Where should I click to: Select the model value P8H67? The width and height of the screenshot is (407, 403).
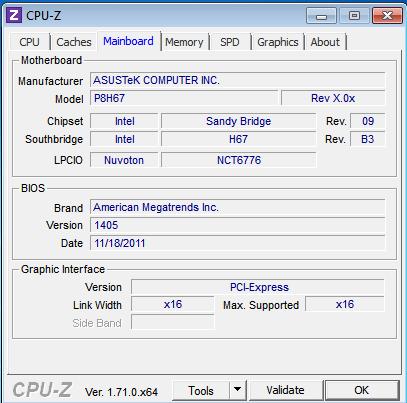click(x=184, y=98)
